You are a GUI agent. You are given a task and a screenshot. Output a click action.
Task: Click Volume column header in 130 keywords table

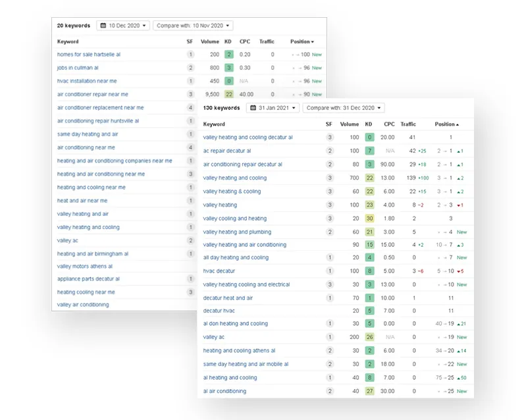(x=349, y=124)
